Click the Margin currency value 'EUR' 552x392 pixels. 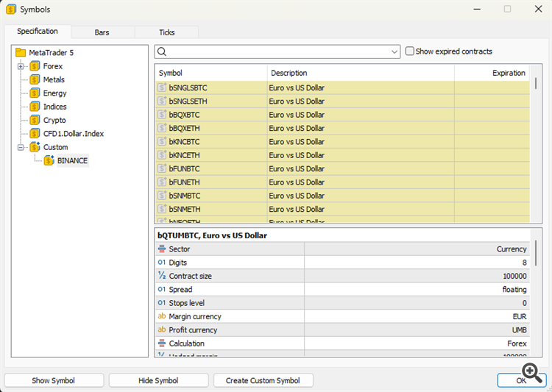click(520, 316)
